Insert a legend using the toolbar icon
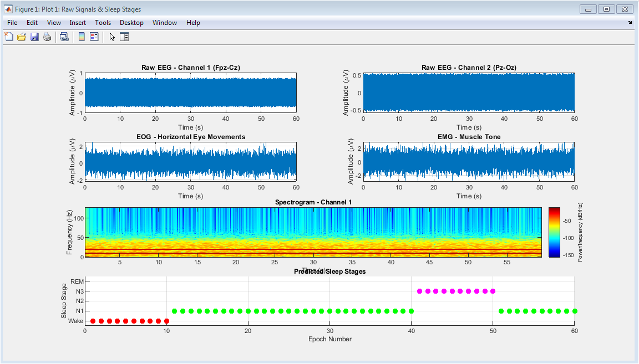Image resolution: width=639 pixels, height=364 pixels. click(x=94, y=37)
